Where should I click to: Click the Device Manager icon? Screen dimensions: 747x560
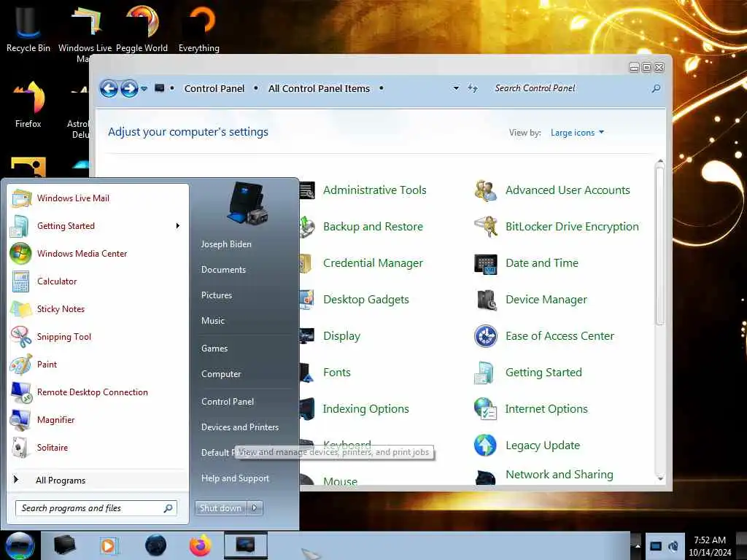coord(487,300)
